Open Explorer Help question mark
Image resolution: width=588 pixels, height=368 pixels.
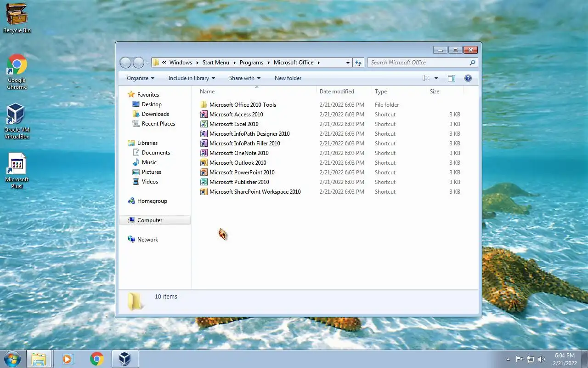click(468, 78)
